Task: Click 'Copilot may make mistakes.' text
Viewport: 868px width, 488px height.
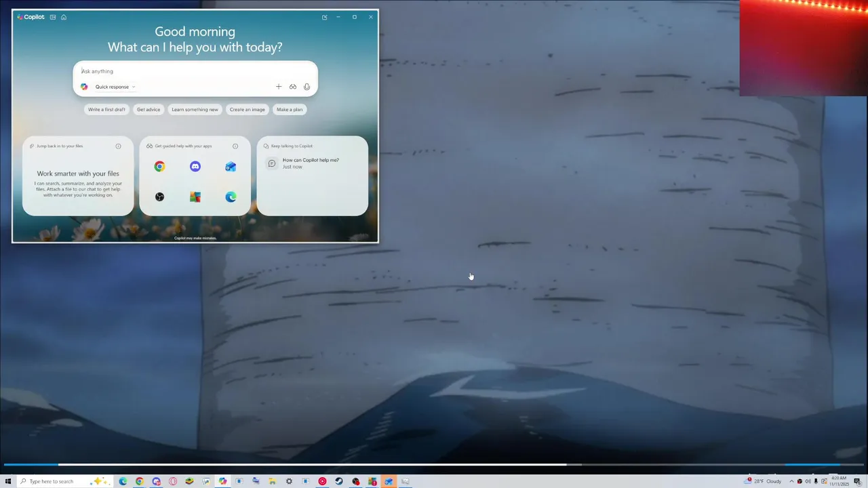Action: pos(195,238)
